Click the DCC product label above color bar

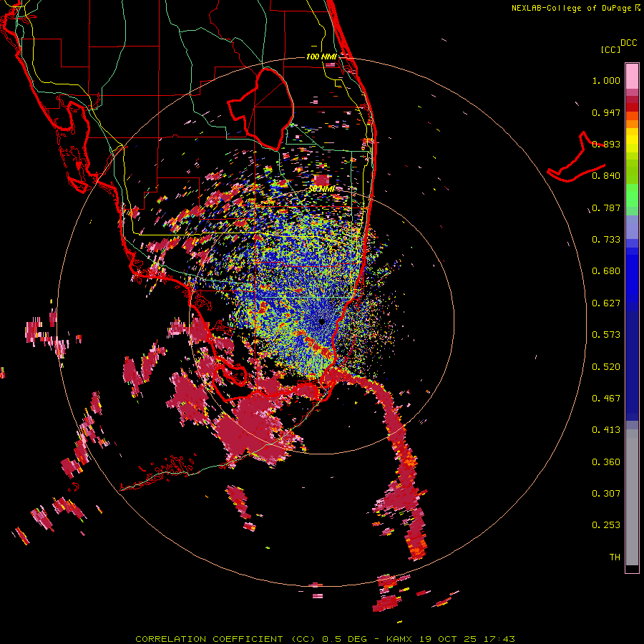pos(628,42)
